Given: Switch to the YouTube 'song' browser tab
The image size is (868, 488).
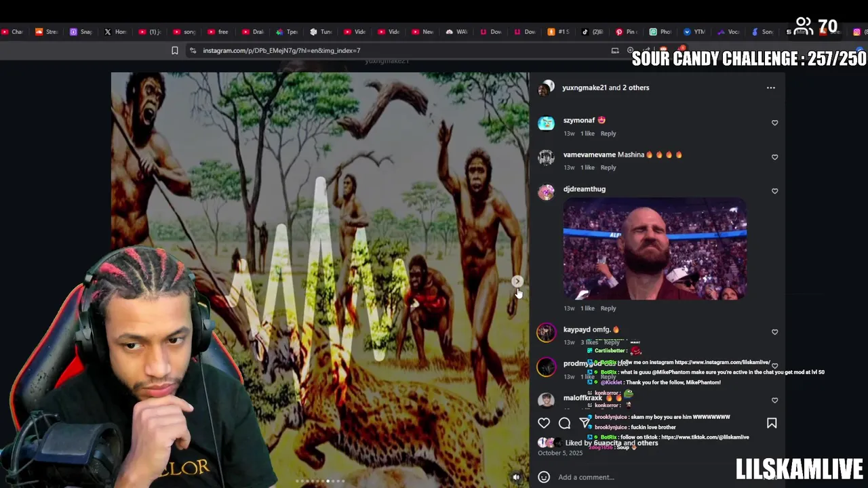Looking at the screenshot, I should click(x=184, y=32).
